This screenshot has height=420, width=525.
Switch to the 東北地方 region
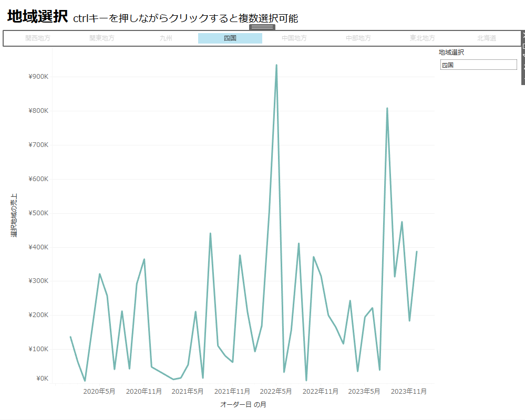423,38
